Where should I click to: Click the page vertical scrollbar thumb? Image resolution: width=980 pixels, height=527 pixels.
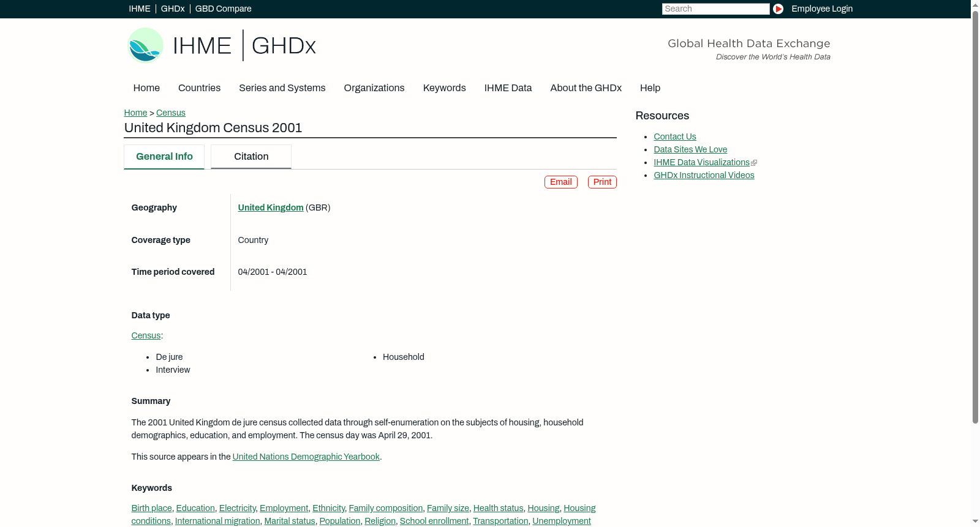click(x=975, y=217)
